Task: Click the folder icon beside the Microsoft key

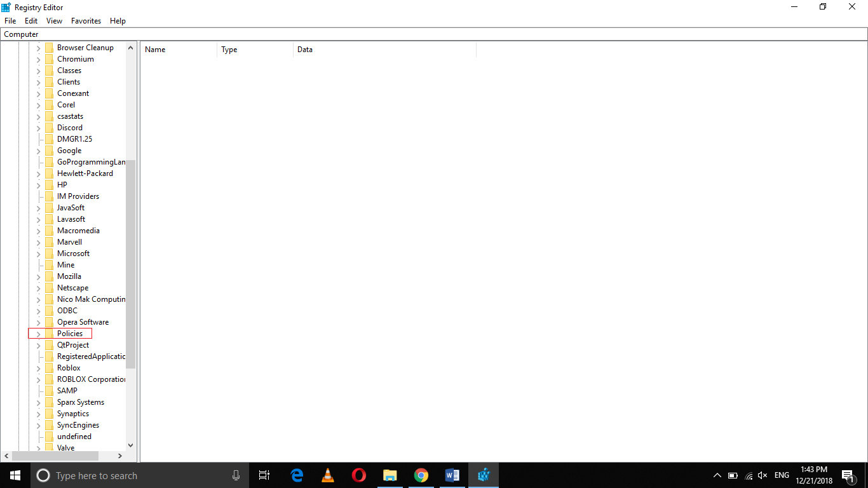Action: pyautogui.click(x=50, y=254)
